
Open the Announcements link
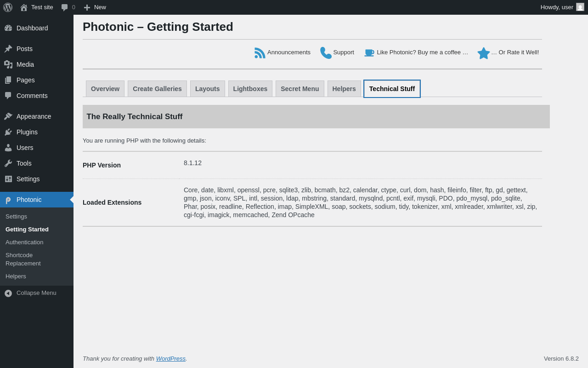289,52
